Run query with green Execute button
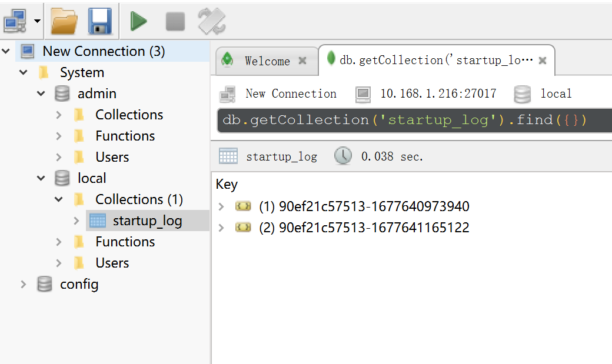This screenshot has width=612, height=364. coord(139,22)
